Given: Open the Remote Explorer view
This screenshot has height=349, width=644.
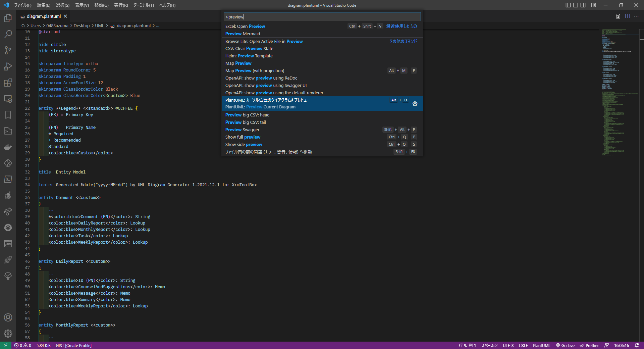Looking at the screenshot, I should [x=8, y=99].
